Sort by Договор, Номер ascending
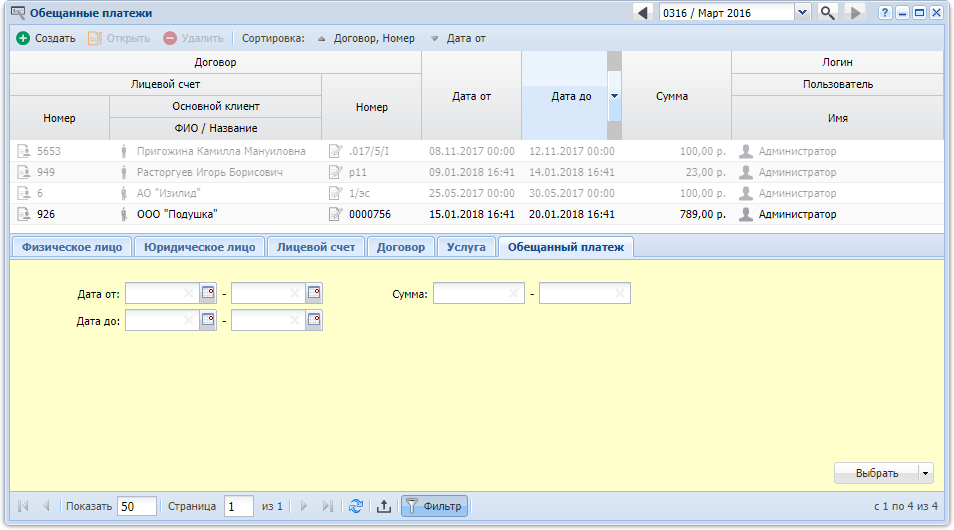 click(366, 38)
